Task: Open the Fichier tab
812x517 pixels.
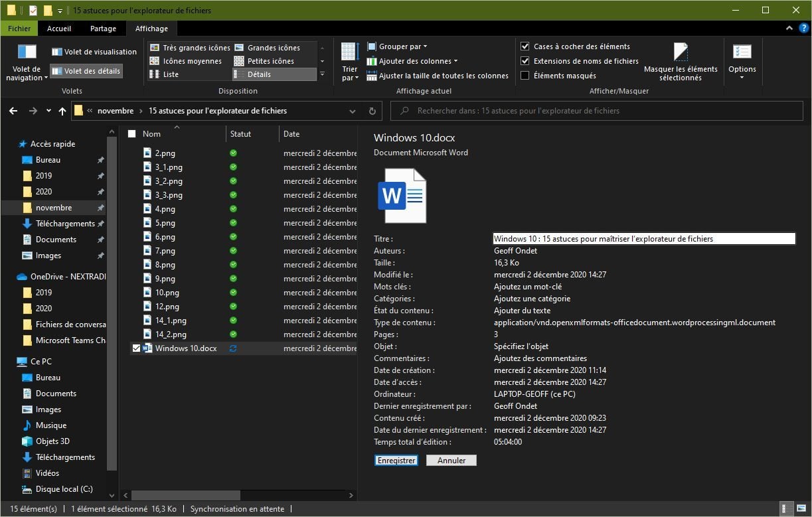Action: 19,29
